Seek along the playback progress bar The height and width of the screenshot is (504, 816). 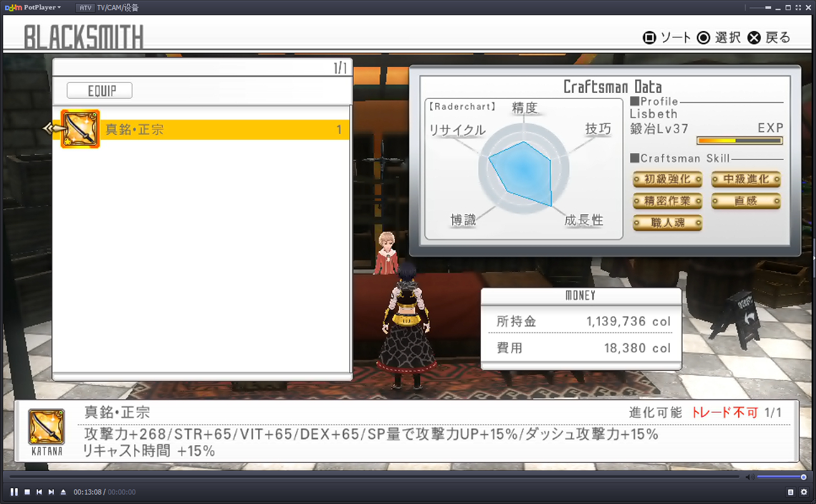tap(373, 477)
